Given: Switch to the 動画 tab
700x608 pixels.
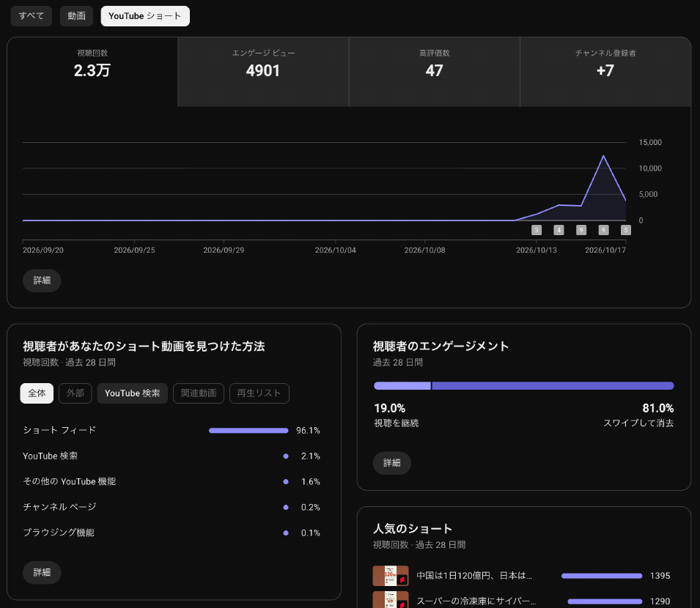Looking at the screenshot, I should coord(76,16).
